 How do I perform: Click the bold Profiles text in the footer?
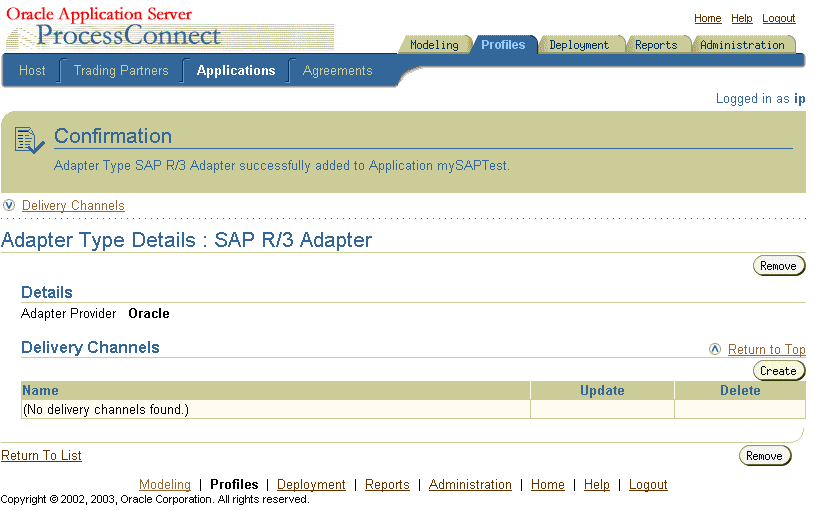click(234, 485)
